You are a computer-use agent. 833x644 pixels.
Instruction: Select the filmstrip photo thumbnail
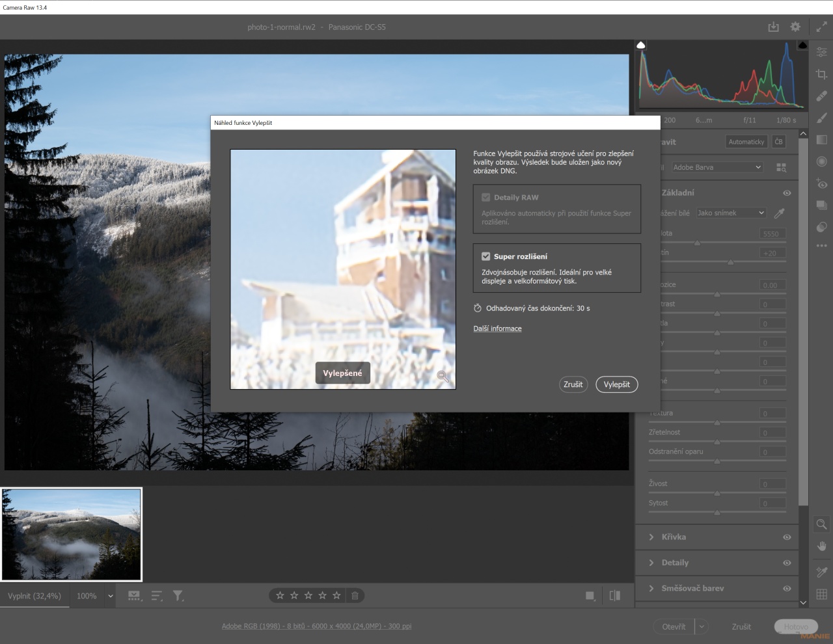pyautogui.click(x=71, y=533)
